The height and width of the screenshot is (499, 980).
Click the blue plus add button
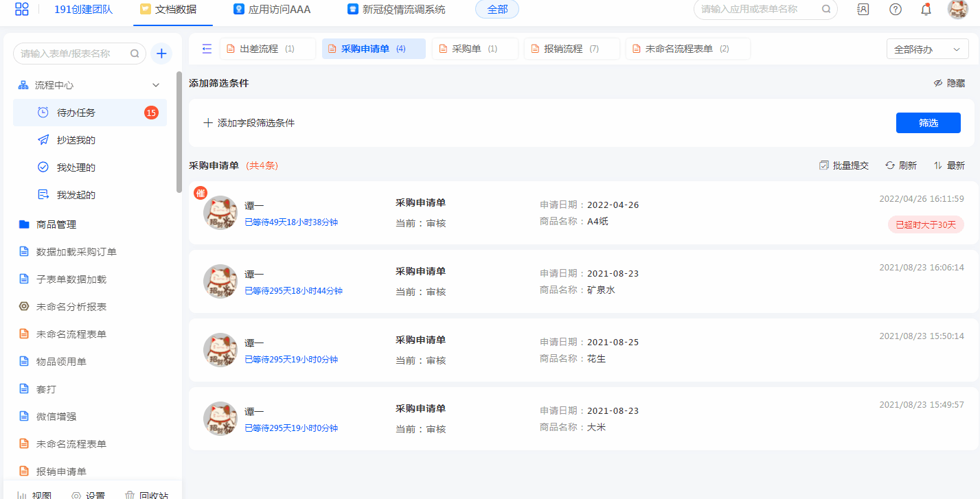click(161, 54)
